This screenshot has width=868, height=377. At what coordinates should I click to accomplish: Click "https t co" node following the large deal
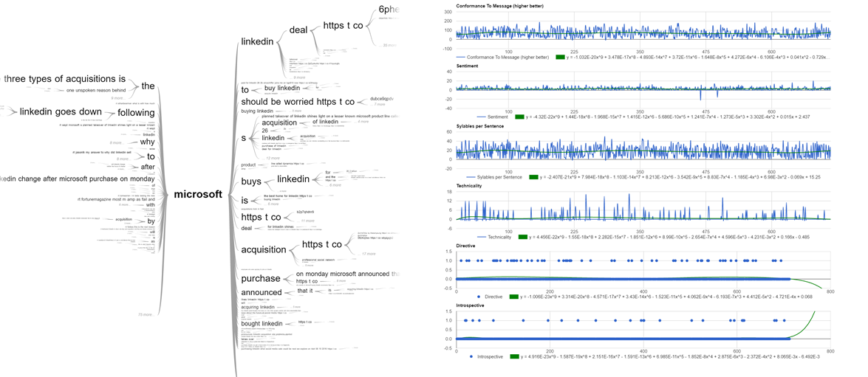344,25
